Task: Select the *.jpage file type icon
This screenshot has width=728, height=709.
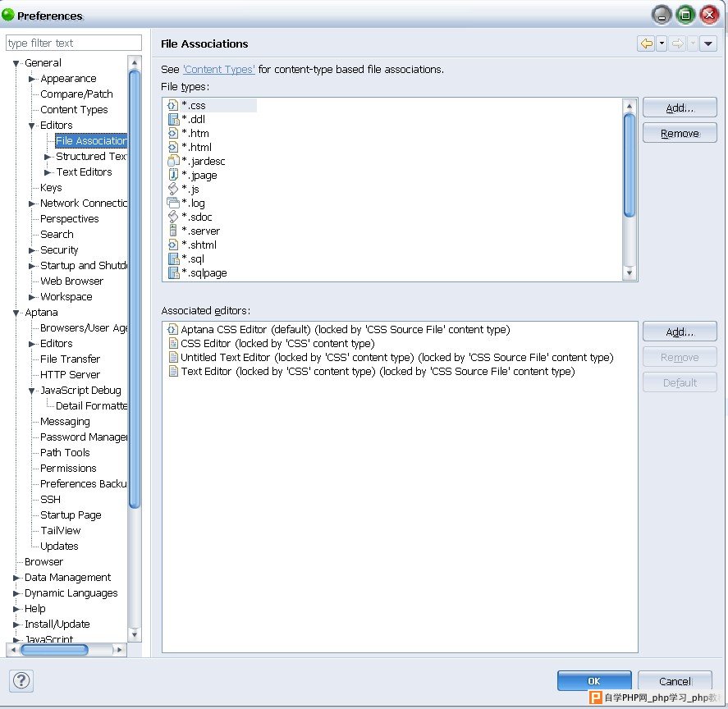Action: click(173, 175)
